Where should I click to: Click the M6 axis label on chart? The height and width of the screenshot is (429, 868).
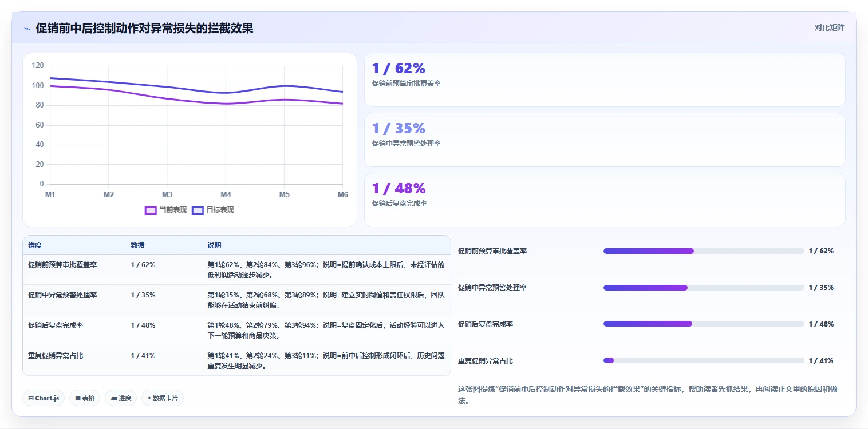pos(342,195)
